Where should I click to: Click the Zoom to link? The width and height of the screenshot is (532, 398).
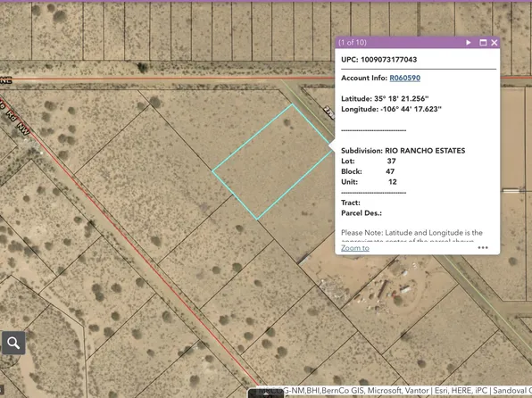point(355,248)
